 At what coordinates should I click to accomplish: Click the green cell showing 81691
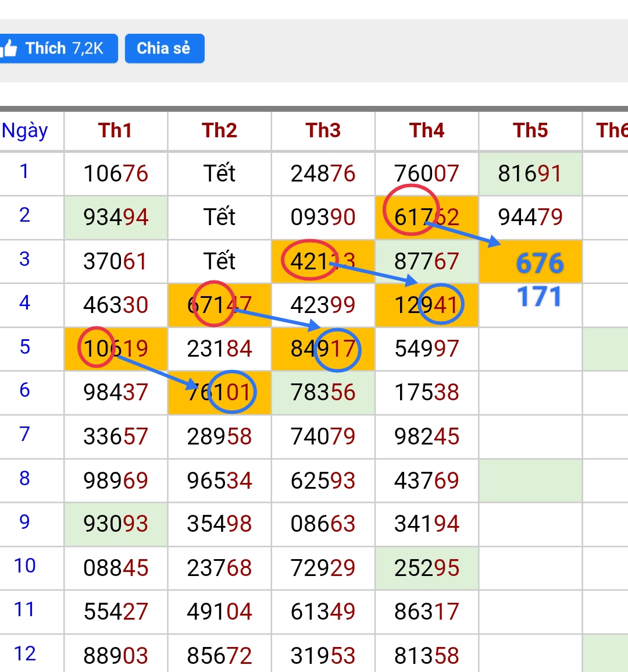coord(530,173)
